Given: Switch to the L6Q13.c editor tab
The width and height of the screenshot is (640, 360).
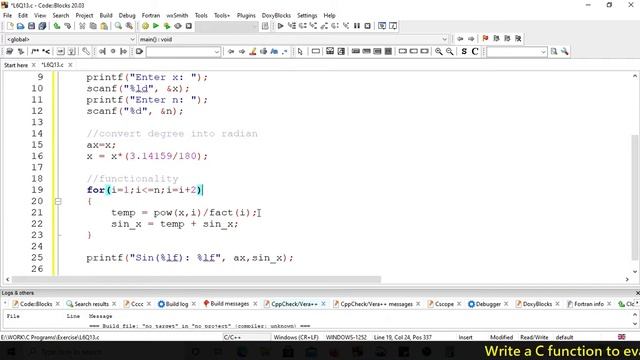Looking at the screenshot, I should [53, 65].
